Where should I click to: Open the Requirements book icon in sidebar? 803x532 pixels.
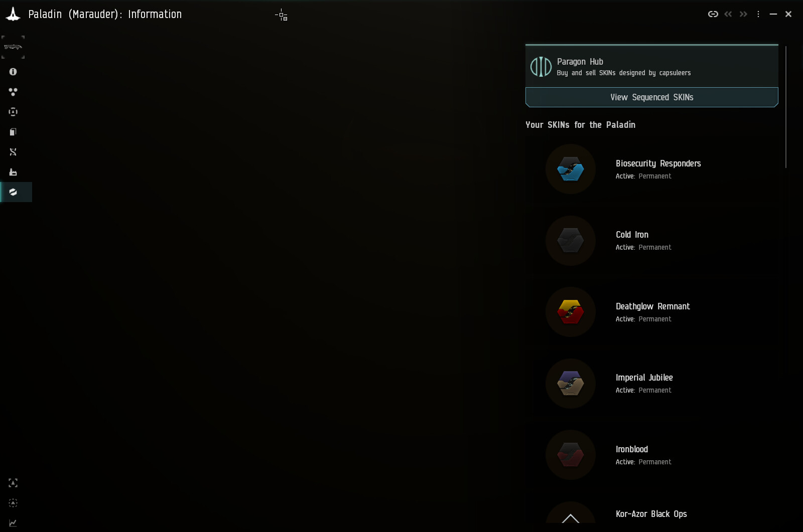tap(13, 132)
